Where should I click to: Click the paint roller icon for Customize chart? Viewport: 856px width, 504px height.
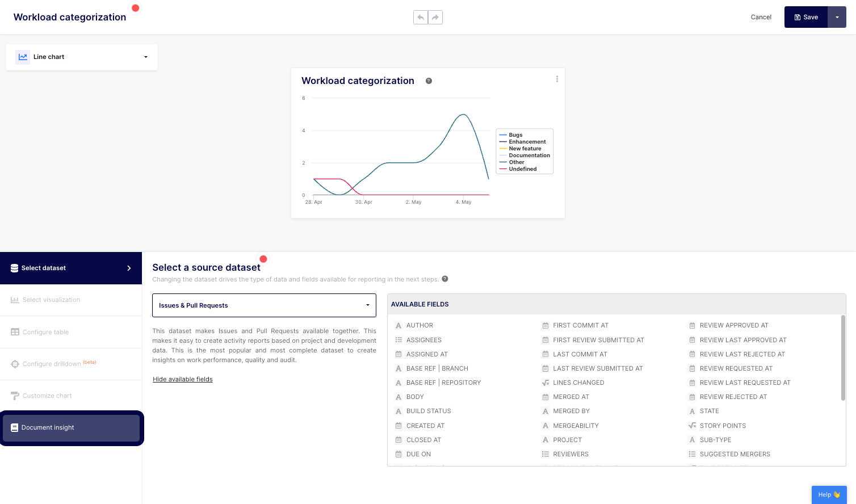14,396
